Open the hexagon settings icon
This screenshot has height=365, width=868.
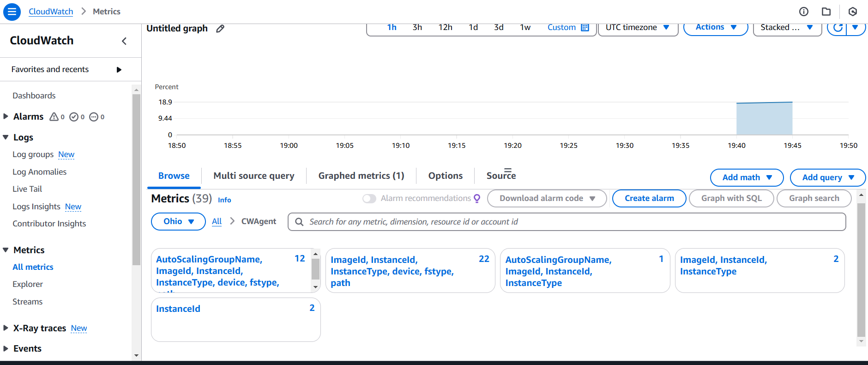click(x=853, y=12)
